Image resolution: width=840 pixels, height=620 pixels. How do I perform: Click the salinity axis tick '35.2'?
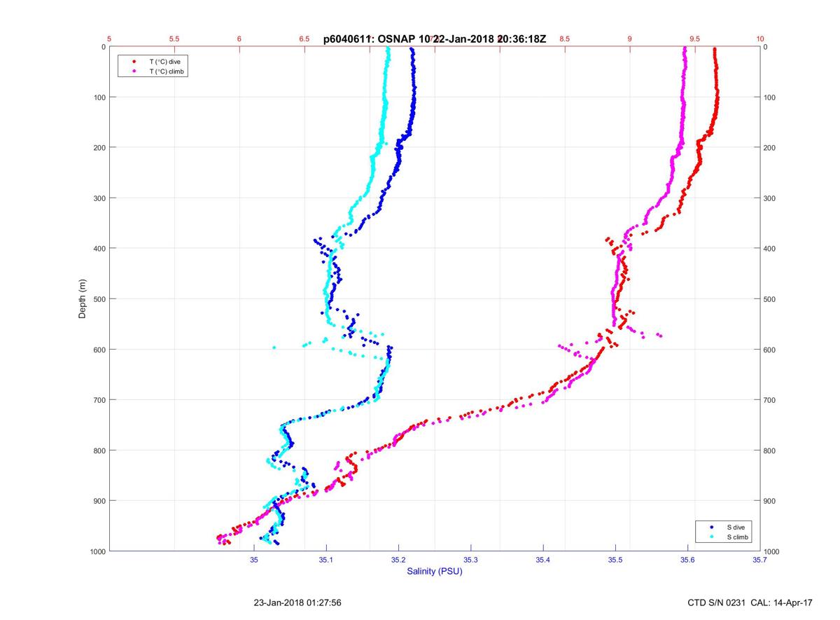click(398, 560)
